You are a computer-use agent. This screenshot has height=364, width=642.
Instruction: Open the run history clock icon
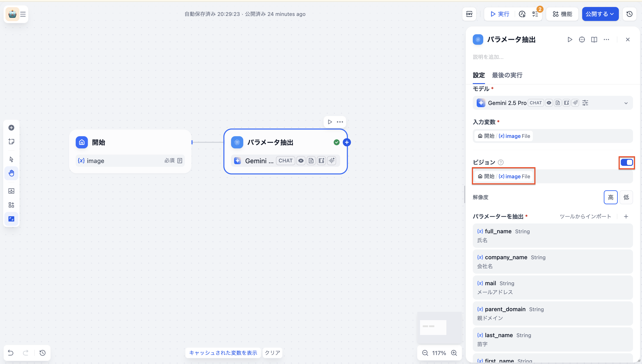(x=522, y=14)
